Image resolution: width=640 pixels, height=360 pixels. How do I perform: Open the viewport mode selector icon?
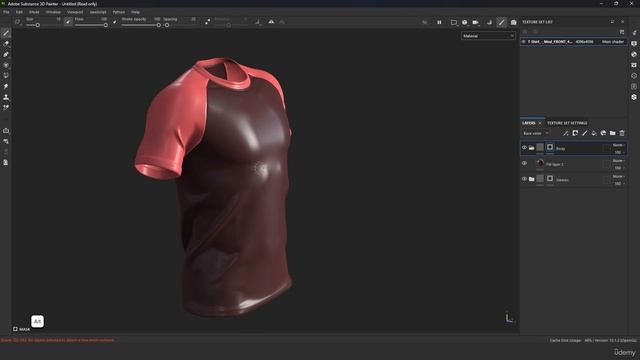(x=454, y=22)
